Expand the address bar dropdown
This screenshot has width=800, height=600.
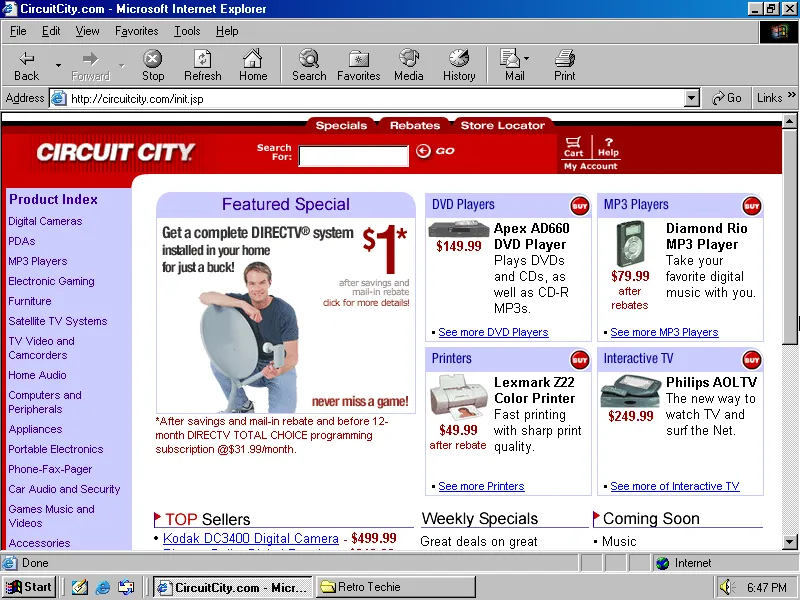point(691,98)
